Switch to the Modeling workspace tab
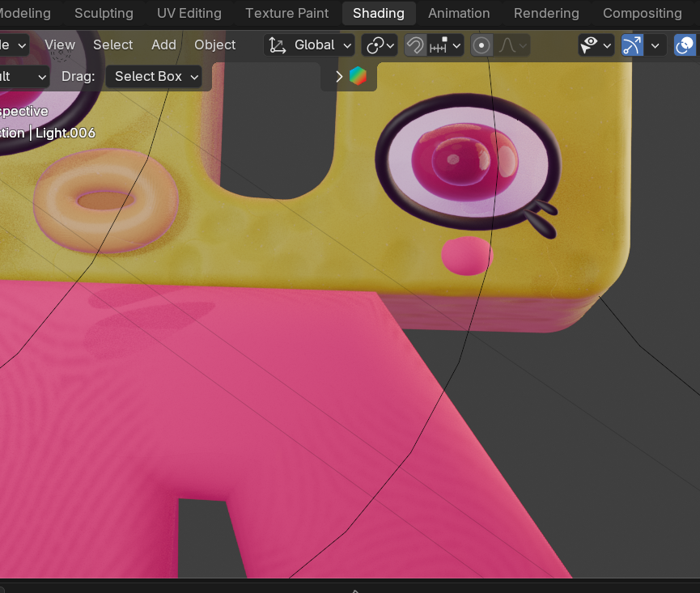 point(24,14)
